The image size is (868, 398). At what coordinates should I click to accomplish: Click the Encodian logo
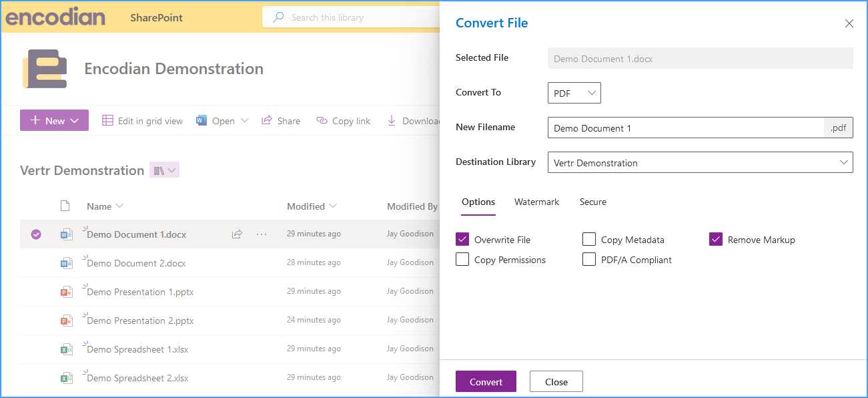(55, 17)
